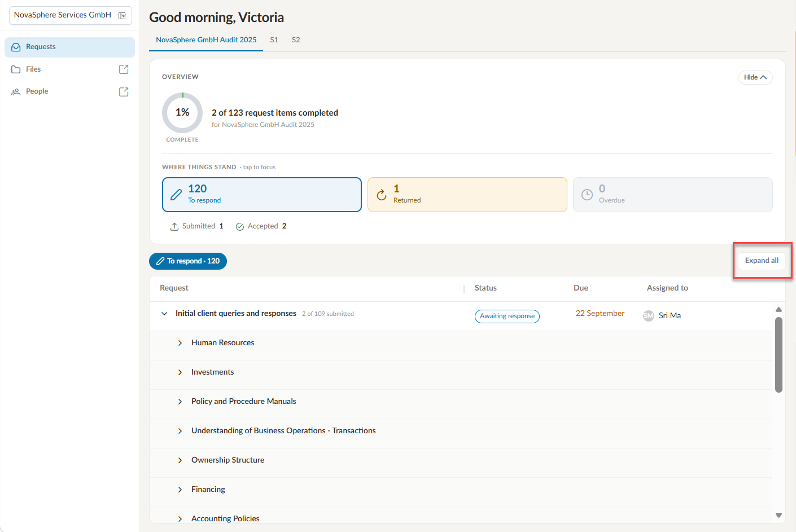Click the 1% complete progress ring
The width and height of the screenshot is (796, 532).
click(182, 113)
